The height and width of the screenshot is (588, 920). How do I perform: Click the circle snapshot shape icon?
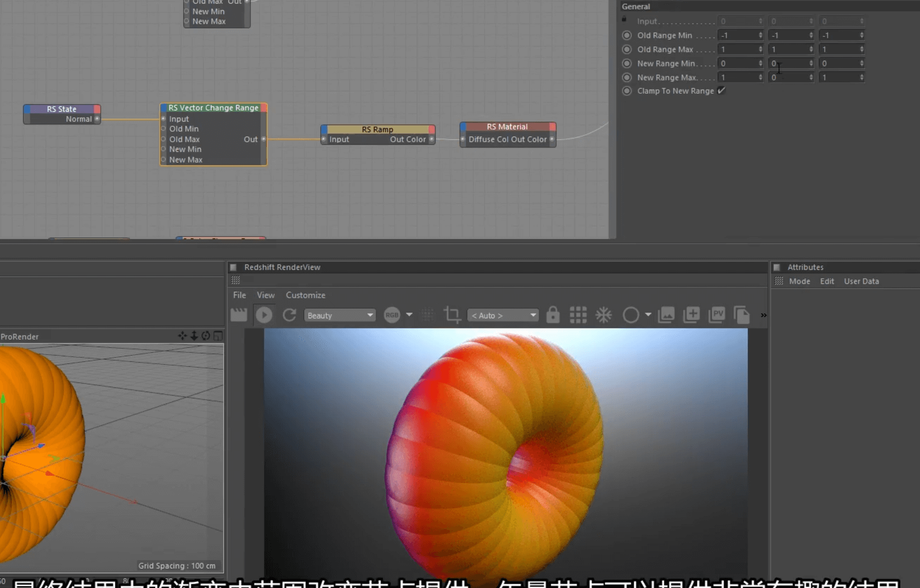point(631,315)
